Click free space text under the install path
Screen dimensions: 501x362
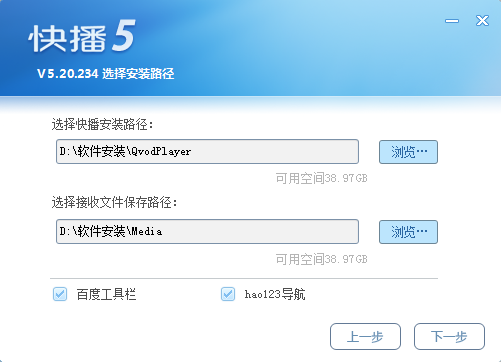pos(322,178)
